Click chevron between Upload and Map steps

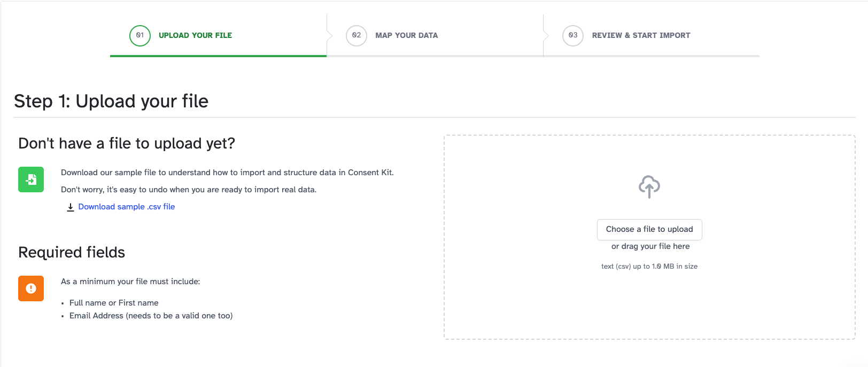pos(329,36)
